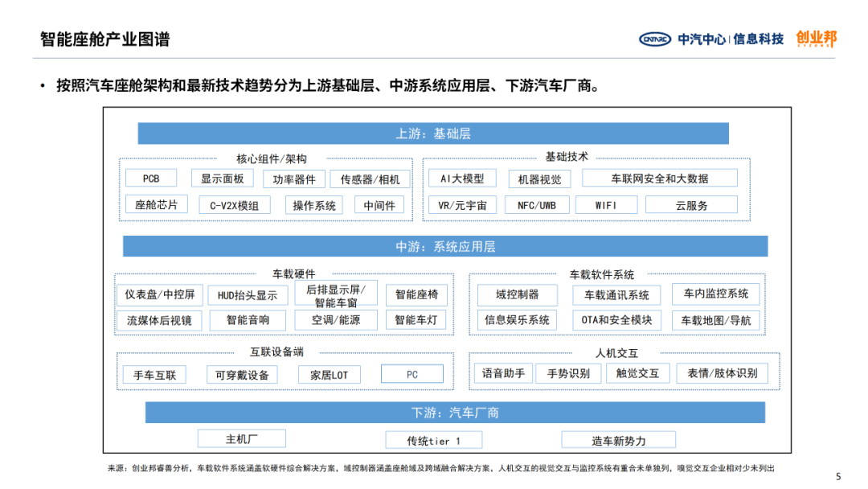
Task: Click the 域控制器 box
Action: click(x=518, y=294)
